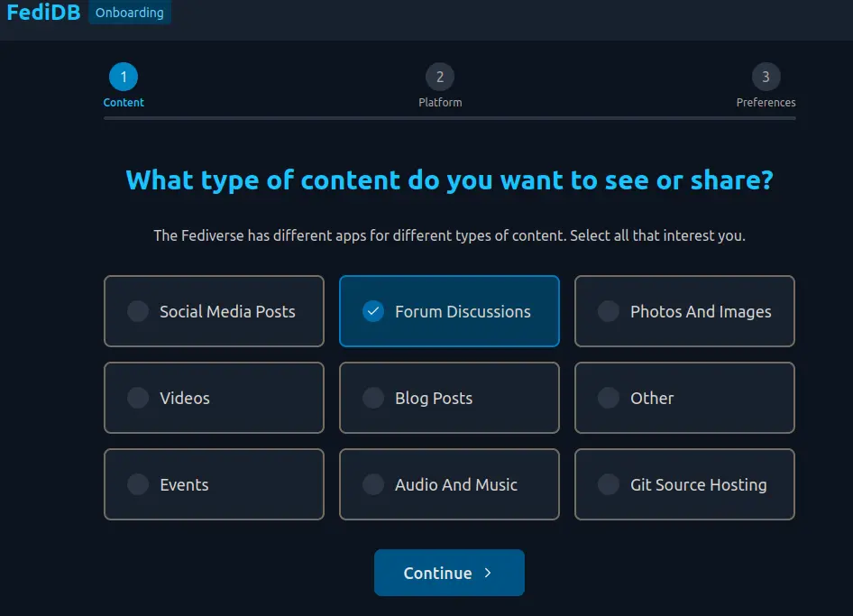This screenshot has height=616, width=853.
Task: Jump to step 2 Platform circle
Action: 440,77
